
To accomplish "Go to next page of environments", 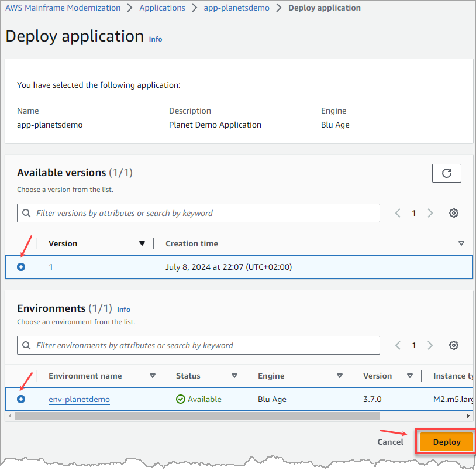I will tap(430, 345).
